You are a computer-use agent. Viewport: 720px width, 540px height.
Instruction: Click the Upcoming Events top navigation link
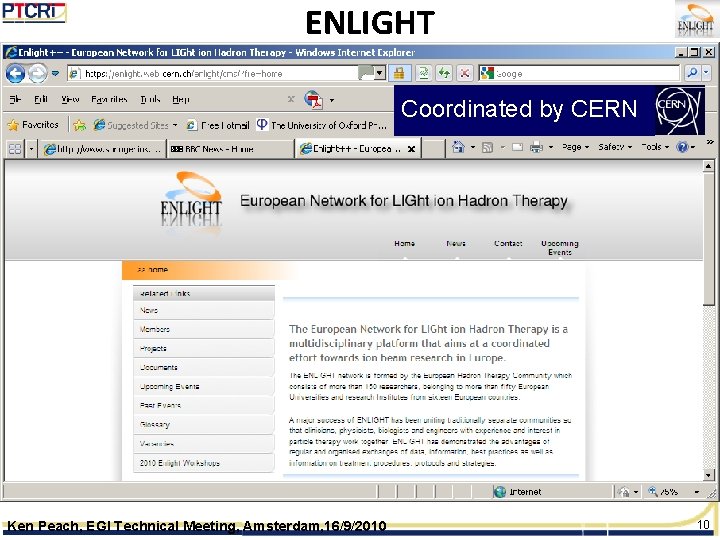tap(560, 248)
